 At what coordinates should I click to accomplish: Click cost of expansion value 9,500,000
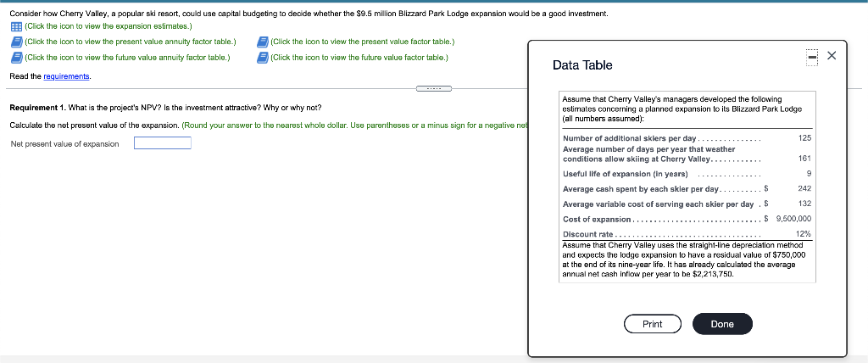tap(793, 219)
